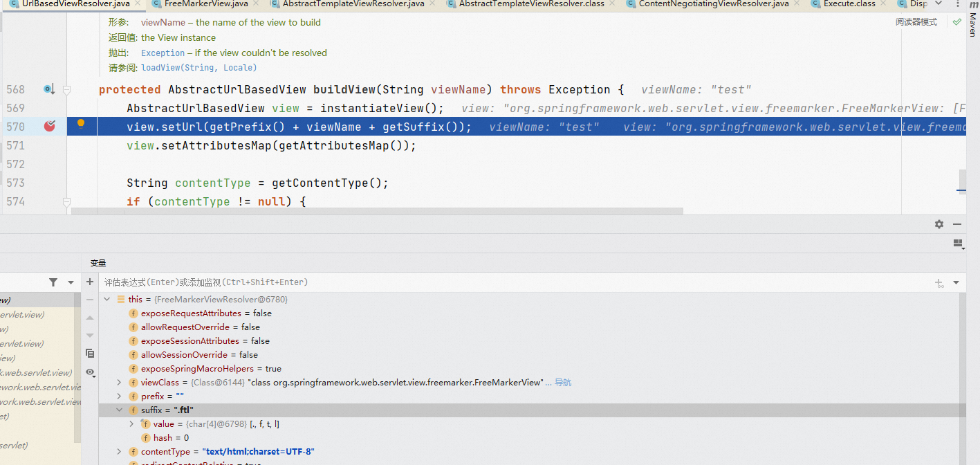Click 'getContentType' call on line 573
Screen dimensions: 980x465
[320, 183]
